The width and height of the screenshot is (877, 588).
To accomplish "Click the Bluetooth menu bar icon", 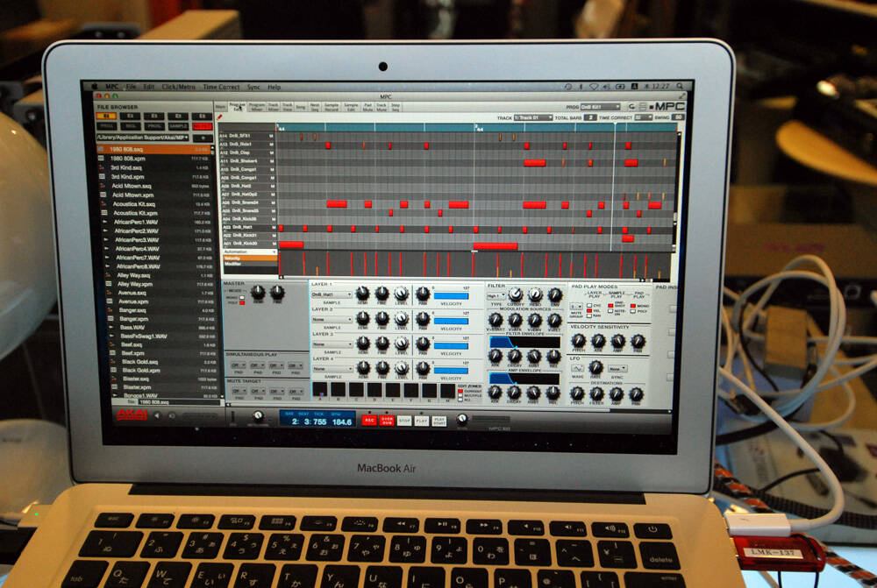I will (x=581, y=87).
